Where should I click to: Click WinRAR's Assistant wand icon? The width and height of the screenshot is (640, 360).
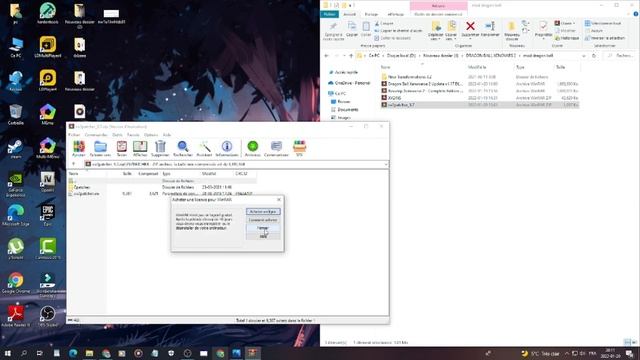coord(204,147)
